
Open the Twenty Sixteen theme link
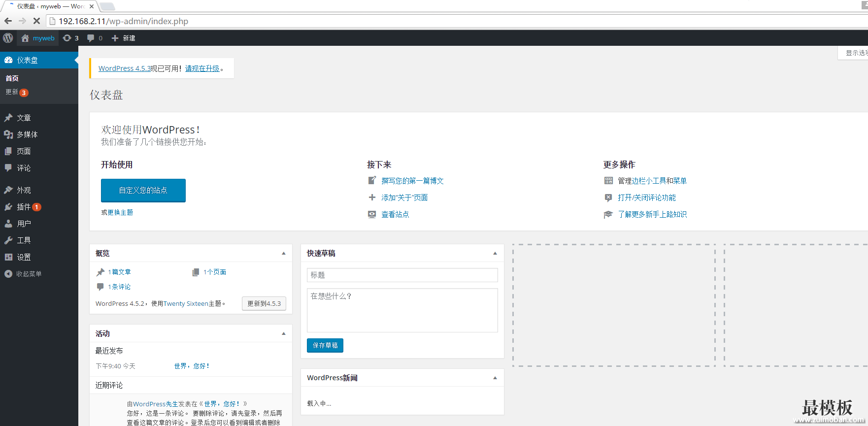point(186,303)
